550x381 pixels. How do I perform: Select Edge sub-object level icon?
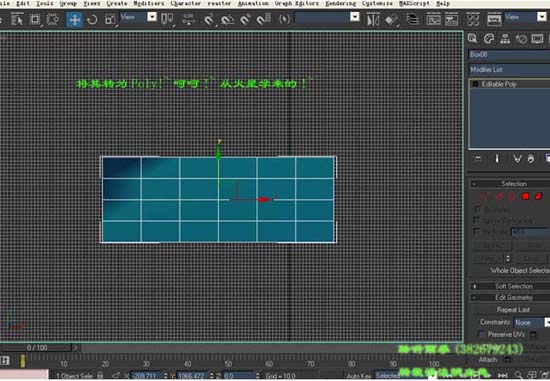pos(499,196)
